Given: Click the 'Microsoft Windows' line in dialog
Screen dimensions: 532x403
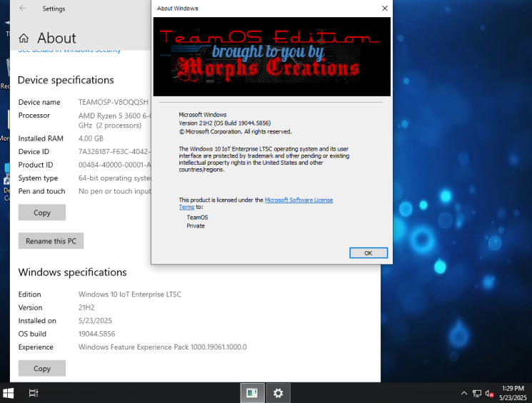Looking at the screenshot, I should click(x=203, y=115).
